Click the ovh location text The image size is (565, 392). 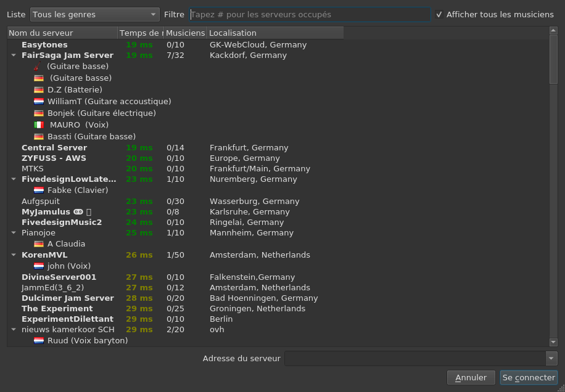(x=217, y=329)
